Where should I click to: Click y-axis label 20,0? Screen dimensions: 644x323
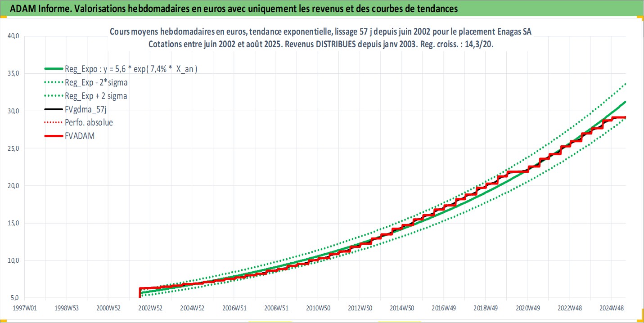tap(14, 186)
